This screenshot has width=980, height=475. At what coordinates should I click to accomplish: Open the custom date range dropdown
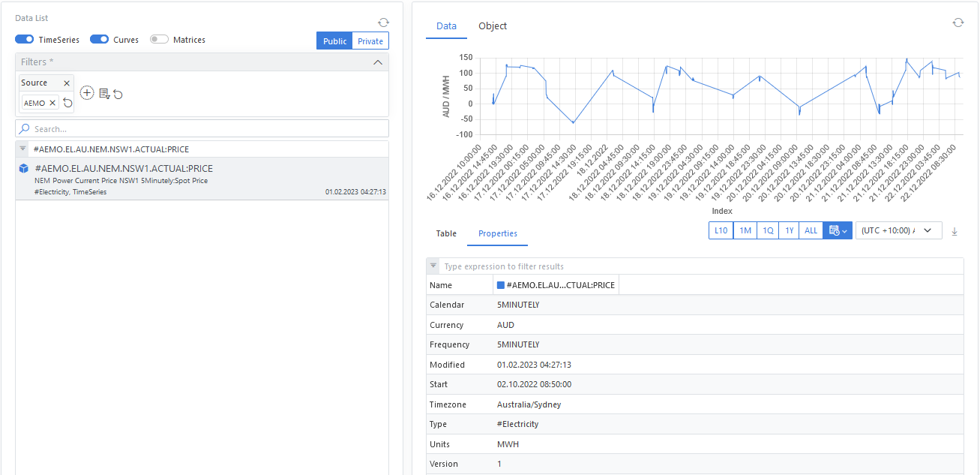click(x=838, y=231)
